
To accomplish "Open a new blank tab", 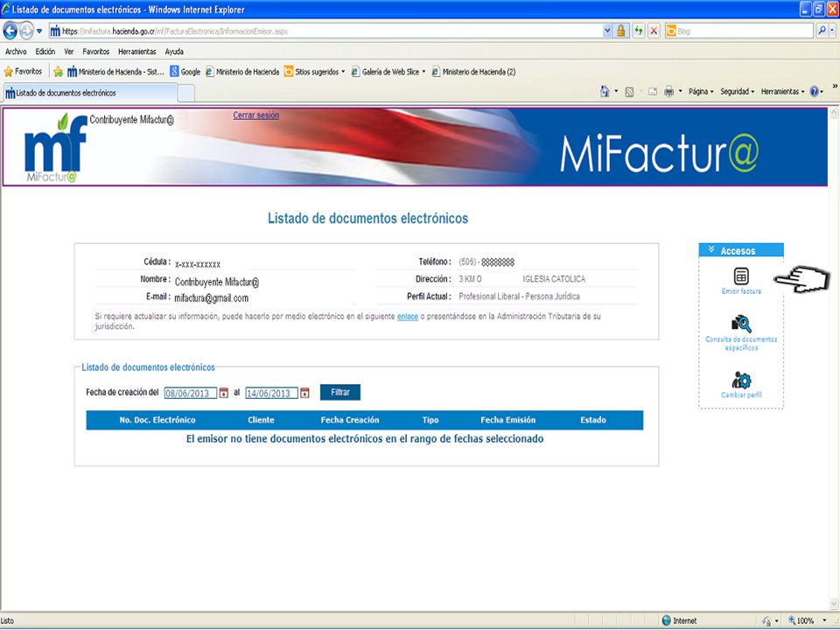I will pos(185,94).
